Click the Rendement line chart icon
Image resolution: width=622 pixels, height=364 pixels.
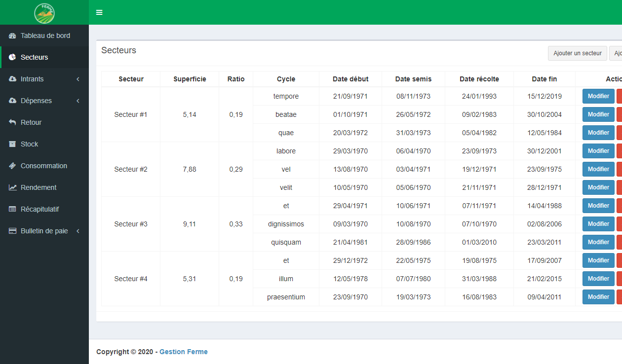coord(12,187)
